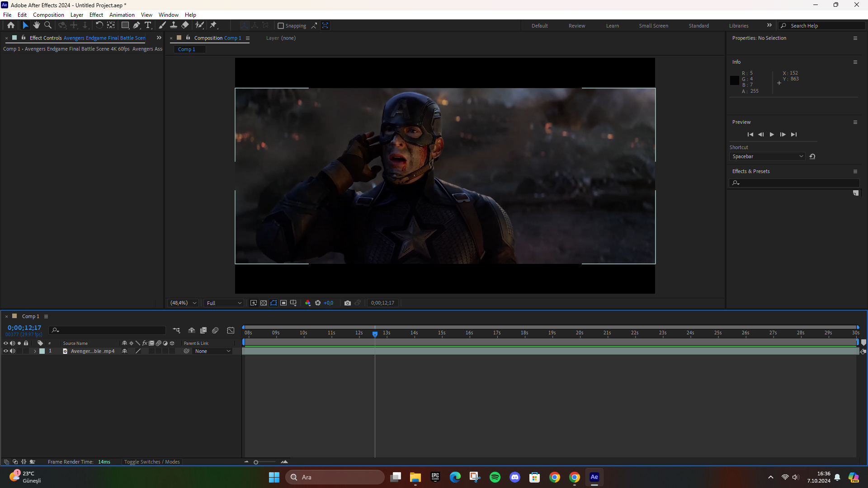
Task: Pick the Zoom magnifier tool
Action: coord(48,25)
